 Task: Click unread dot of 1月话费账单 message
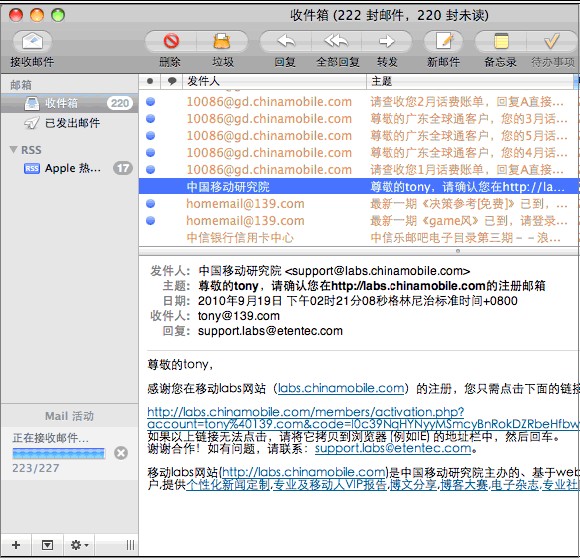point(151,169)
